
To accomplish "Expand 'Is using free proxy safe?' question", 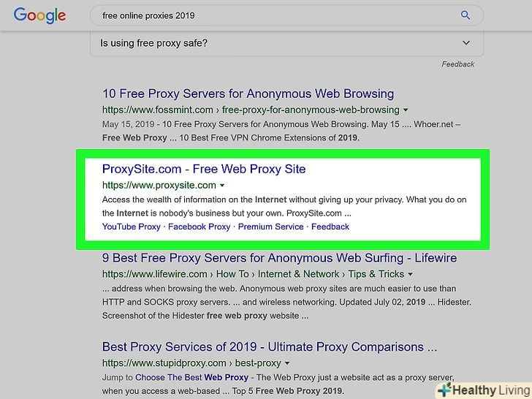I will point(286,43).
